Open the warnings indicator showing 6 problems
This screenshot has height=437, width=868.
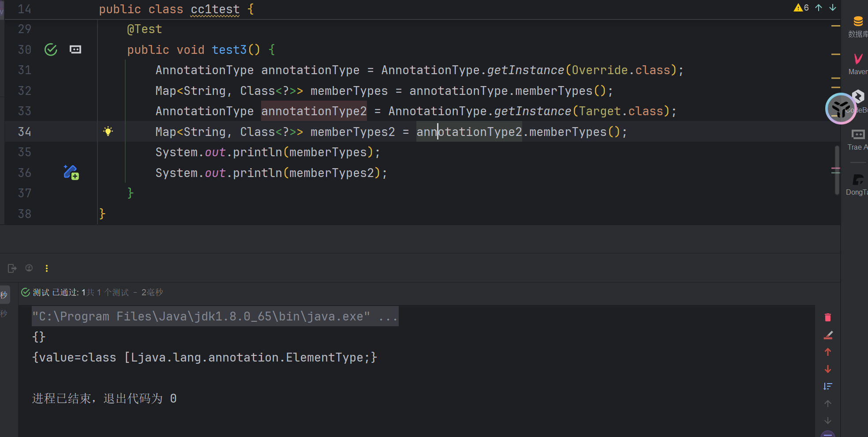[x=801, y=8]
